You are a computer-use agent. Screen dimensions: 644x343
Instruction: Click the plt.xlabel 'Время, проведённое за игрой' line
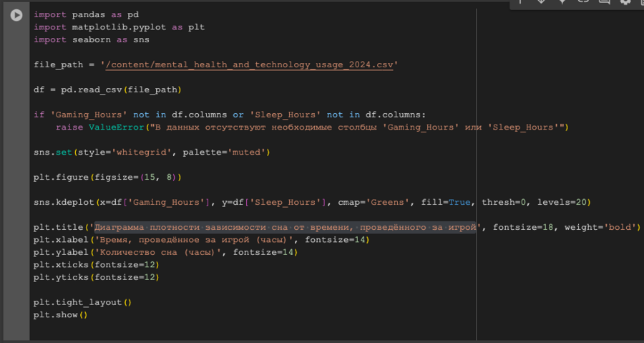pyautogui.click(x=202, y=240)
